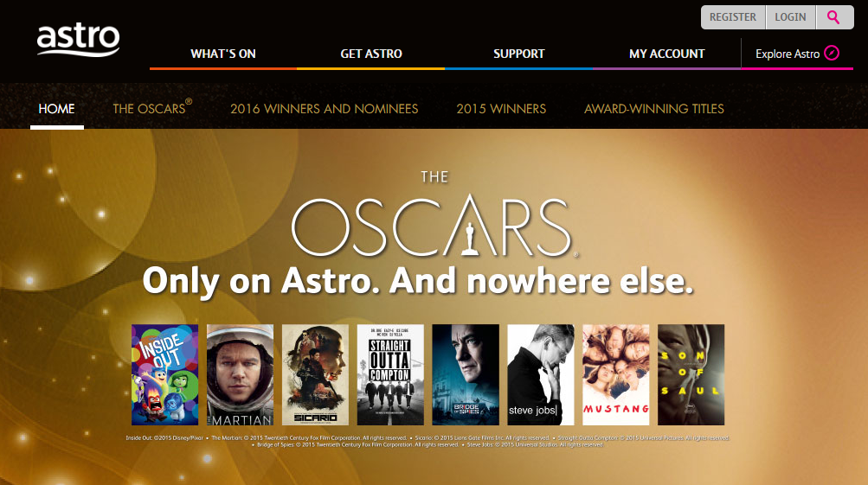Screen dimensions: 868x485
Task: Open the search magnifier icon
Action: tap(833, 17)
